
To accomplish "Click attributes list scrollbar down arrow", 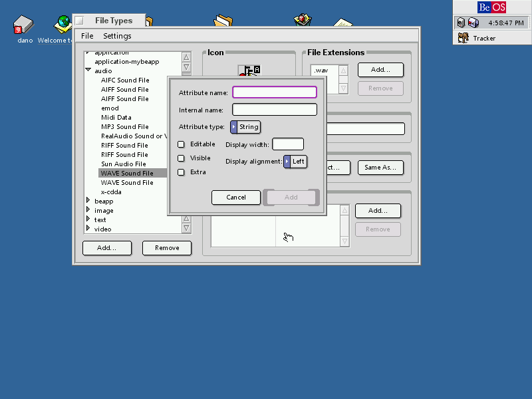I will point(344,241).
